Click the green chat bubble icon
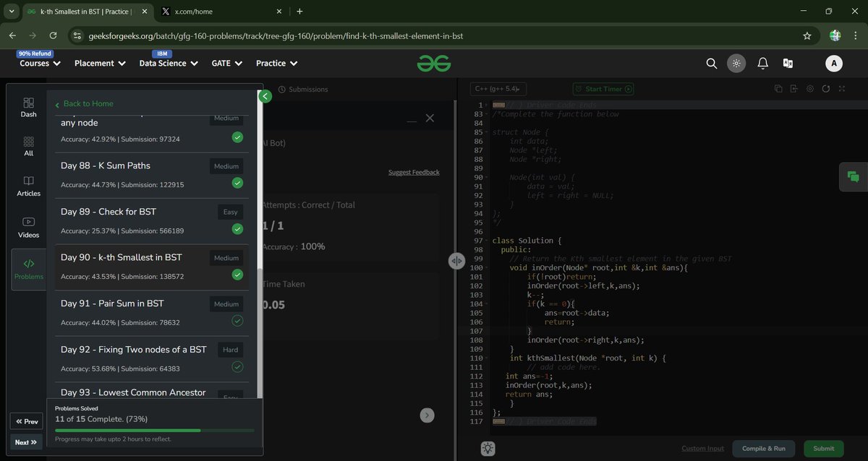 pos(853,176)
